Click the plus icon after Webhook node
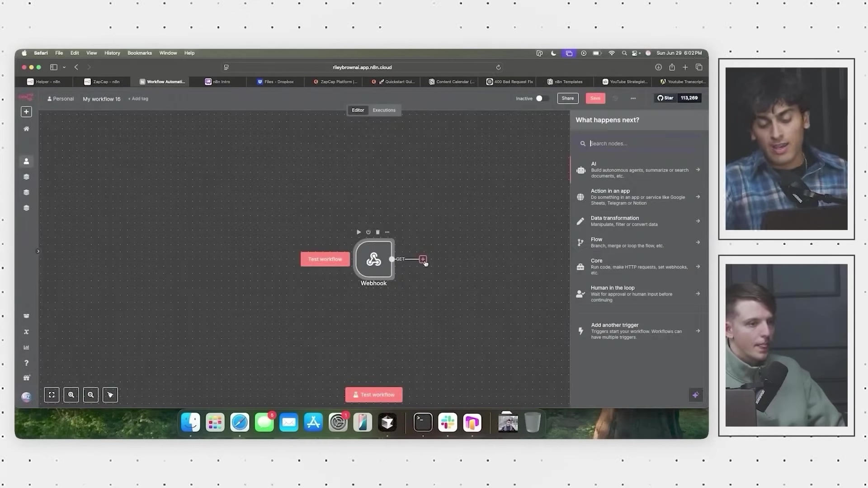The height and width of the screenshot is (488, 868). click(423, 259)
